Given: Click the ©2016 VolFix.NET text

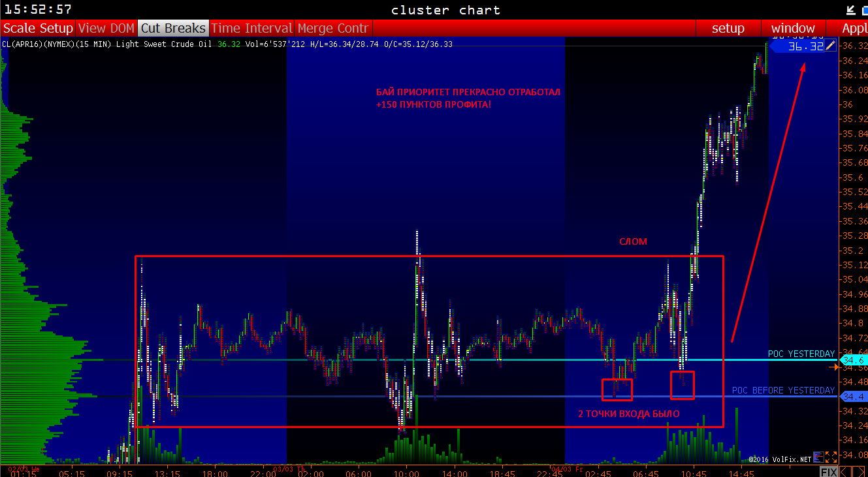Looking at the screenshot, I should [x=779, y=459].
